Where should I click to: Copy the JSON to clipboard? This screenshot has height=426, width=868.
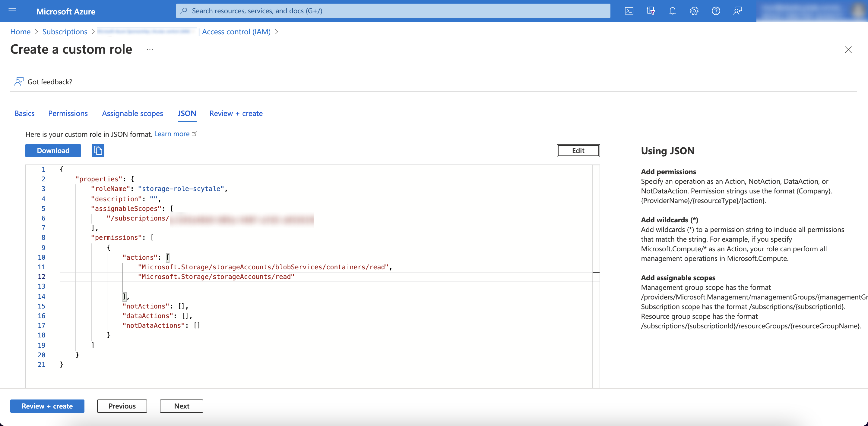pyautogui.click(x=98, y=150)
